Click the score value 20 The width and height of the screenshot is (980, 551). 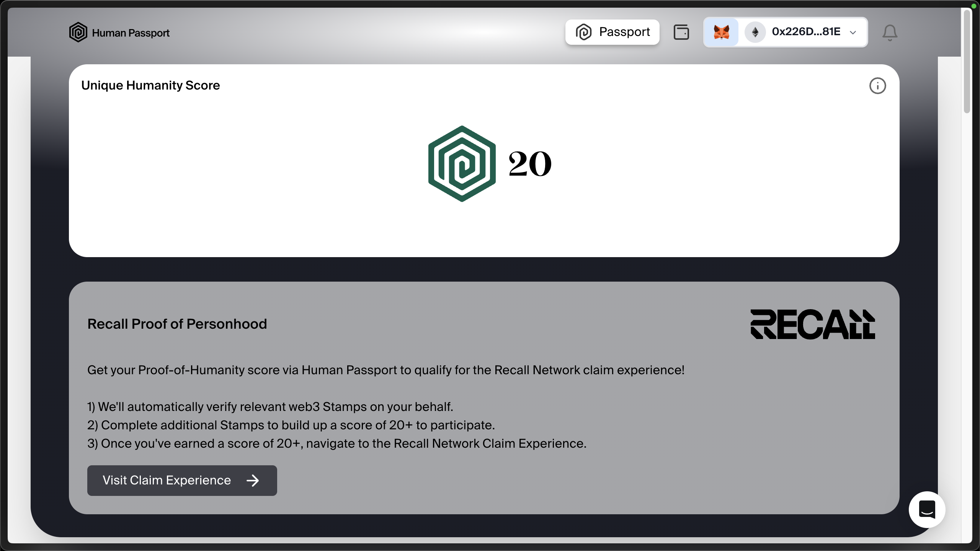click(530, 164)
